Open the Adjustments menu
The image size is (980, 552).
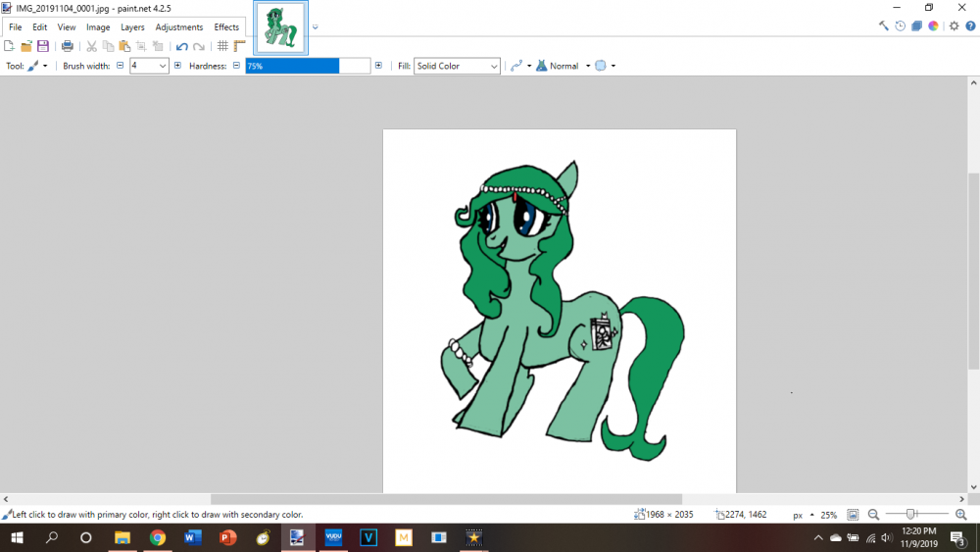pyautogui.click(x=178, y=26)
